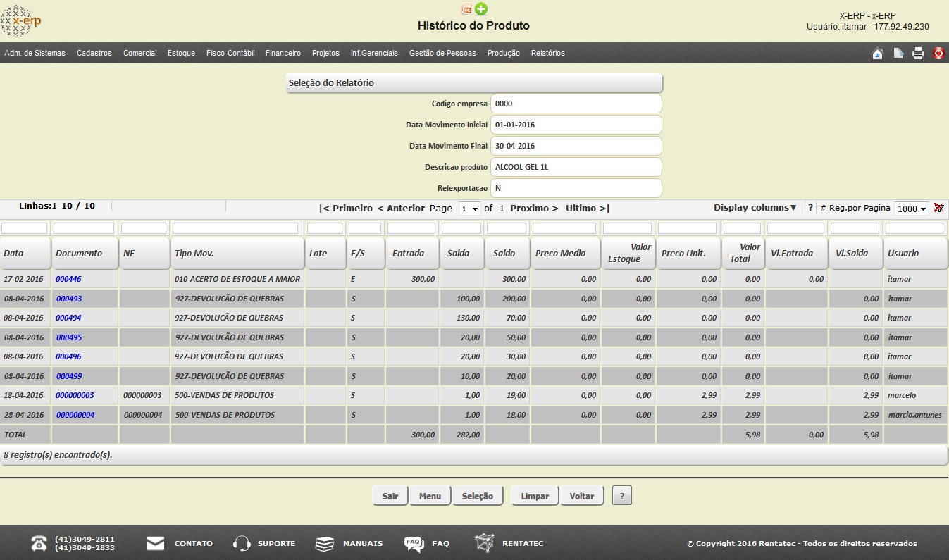Image resolution: width=949 pixels, height=560 pixels.
Task: Open the Page number selector
Action: (x=469, y=209)
